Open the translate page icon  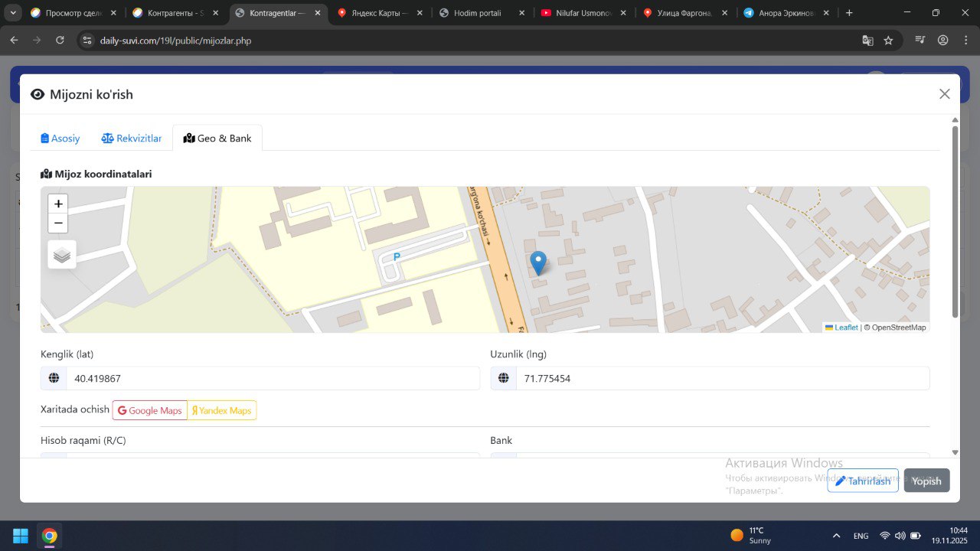867,40
